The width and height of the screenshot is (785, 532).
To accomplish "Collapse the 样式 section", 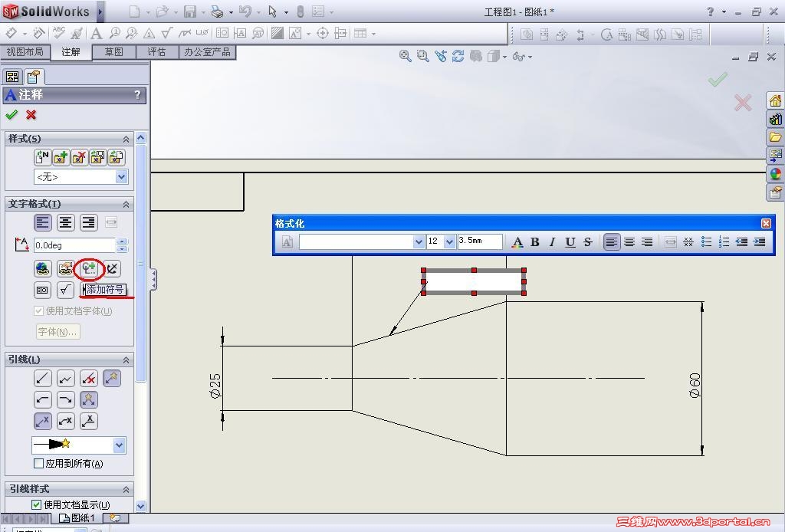I will click(126, 139).
